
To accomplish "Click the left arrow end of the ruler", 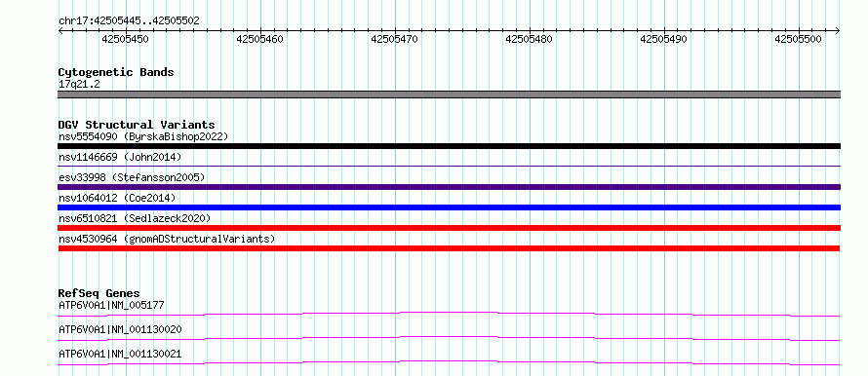I will click(60, 31).
